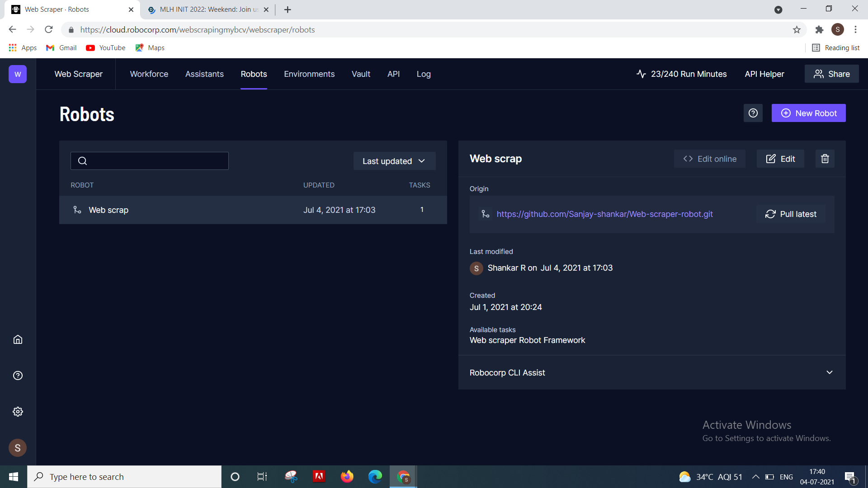Open settings gear in left sidebar
The height and width of the screenshot is (488, 868).
(18, 412)
